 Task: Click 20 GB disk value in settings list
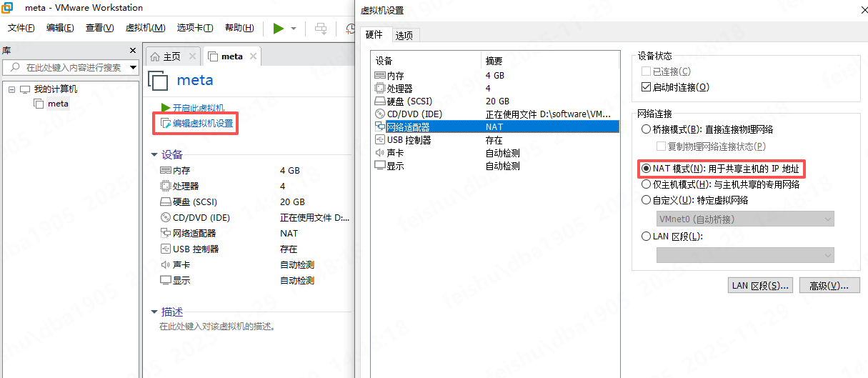497,101
